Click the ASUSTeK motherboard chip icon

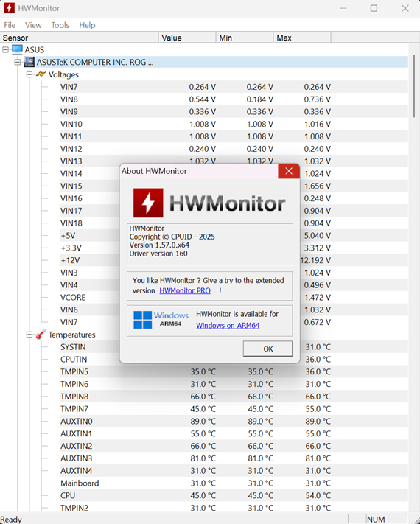[x=29, y=62]
